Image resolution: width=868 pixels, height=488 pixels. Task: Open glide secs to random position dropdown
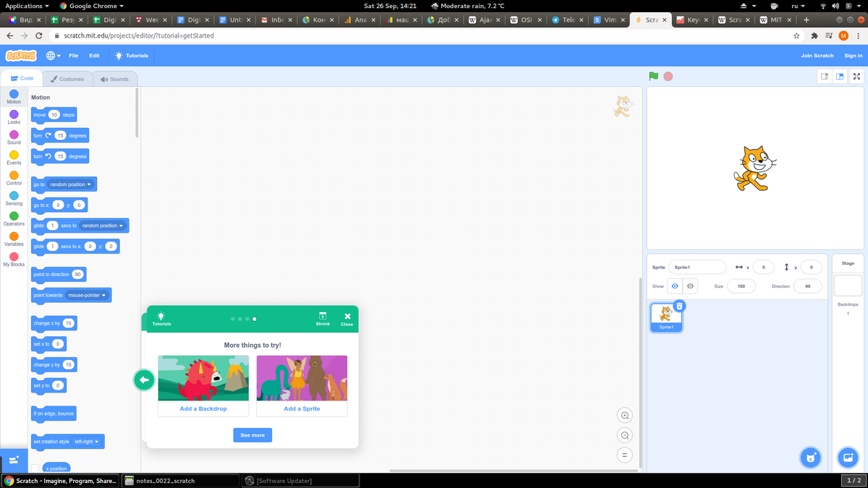tap(103, 226)
